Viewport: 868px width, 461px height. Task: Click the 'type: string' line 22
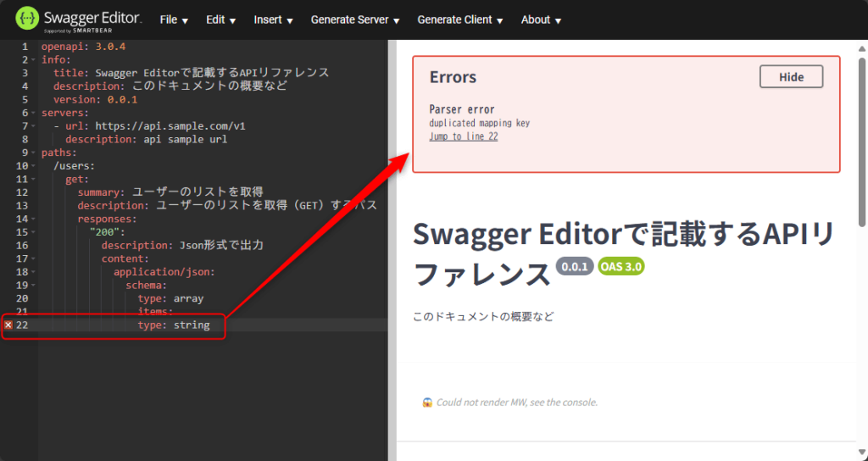pos(174,325)
